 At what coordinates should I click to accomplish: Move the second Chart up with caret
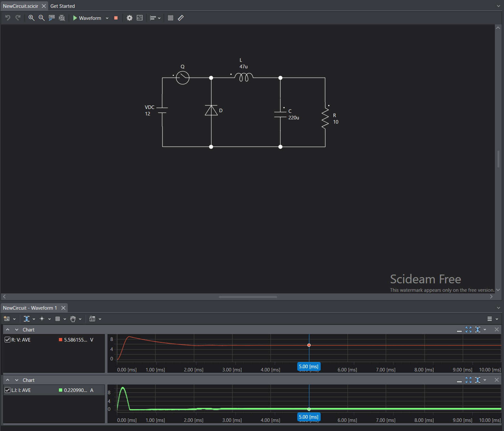(x=8, y=380)
